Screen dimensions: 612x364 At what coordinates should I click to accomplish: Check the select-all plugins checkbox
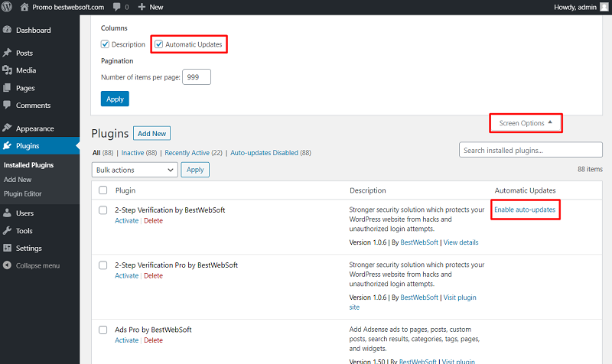click(x=103, y=190)
